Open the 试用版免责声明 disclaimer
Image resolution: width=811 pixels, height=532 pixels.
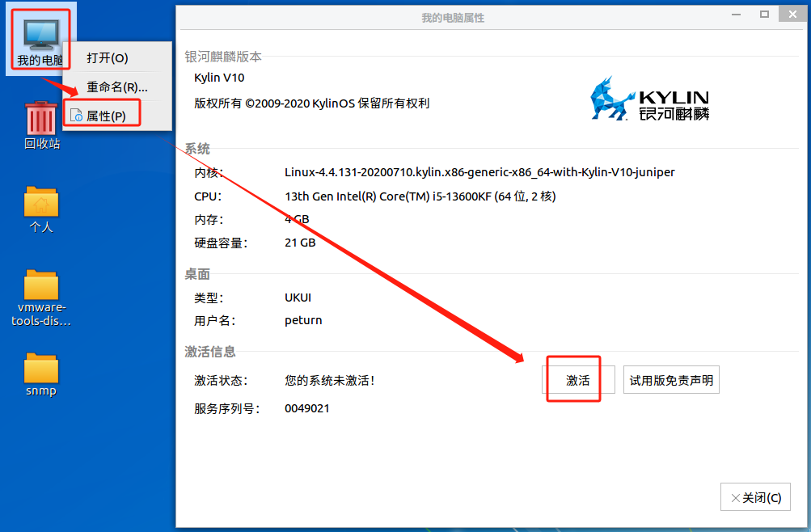pos(671,380)
